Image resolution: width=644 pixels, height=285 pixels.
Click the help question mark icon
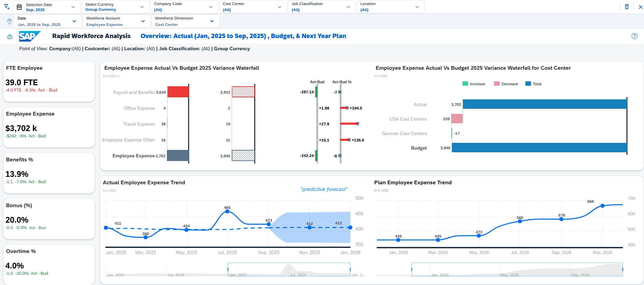[x=634, y=36]
